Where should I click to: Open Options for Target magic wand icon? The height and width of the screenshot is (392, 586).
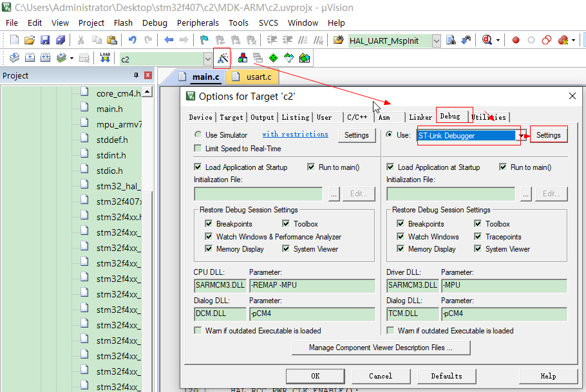click(222, 58)
